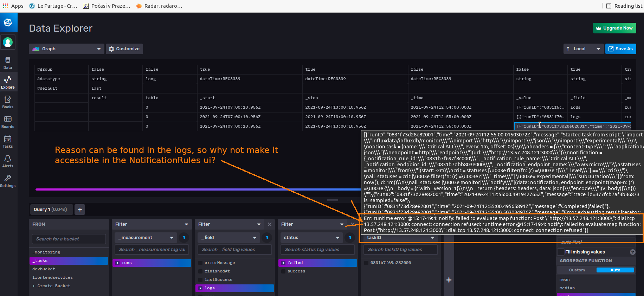
Task: Open the user account avatar menu
Action: pyautogui.click(x=8, y=43)
